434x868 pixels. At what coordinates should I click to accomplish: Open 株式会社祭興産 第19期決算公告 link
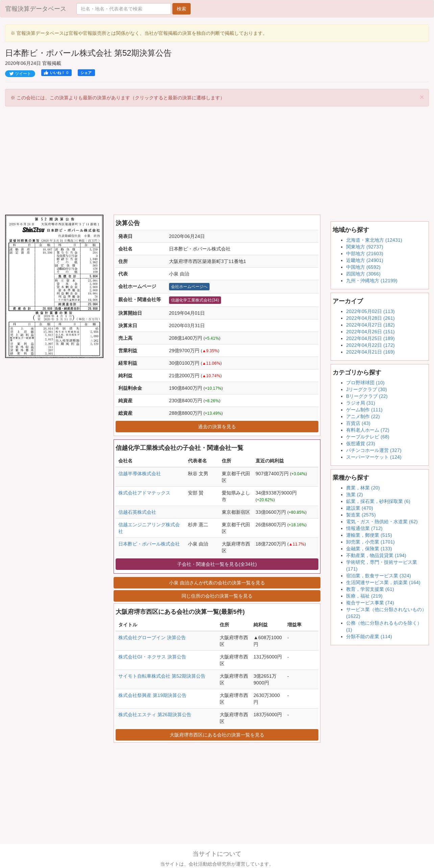click(x=152, y=695)
